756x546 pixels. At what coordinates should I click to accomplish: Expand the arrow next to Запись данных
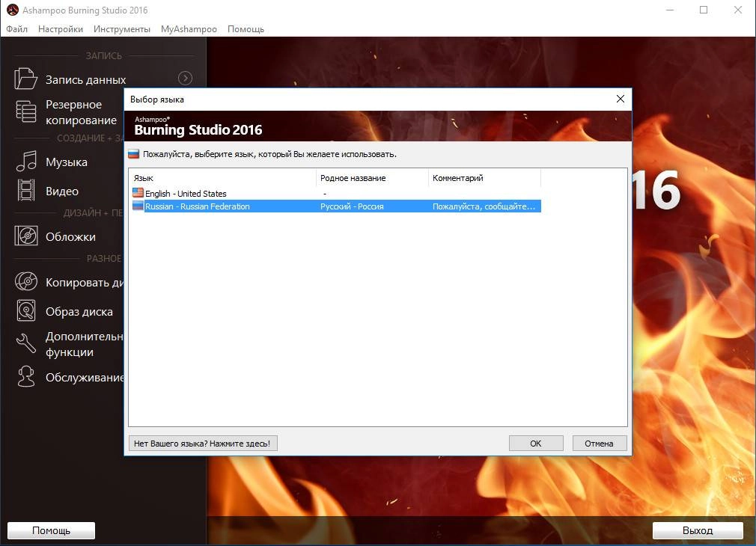click(185, 78)
